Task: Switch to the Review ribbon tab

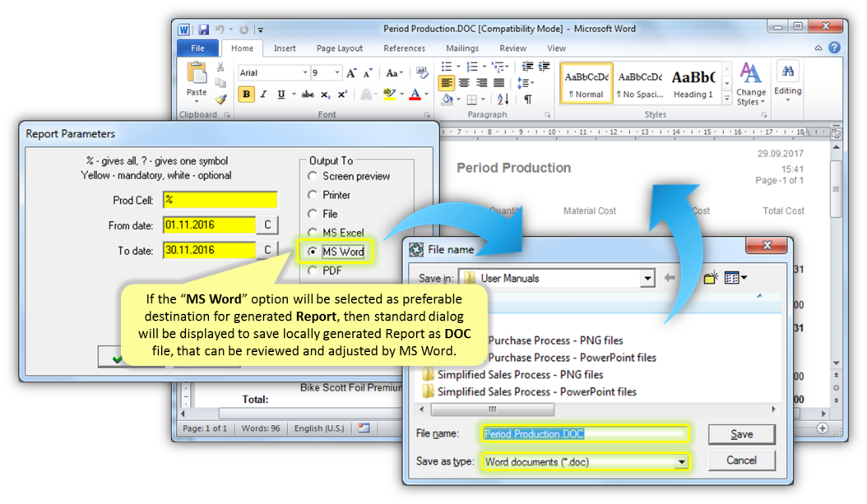Action: tap(513, 48)
